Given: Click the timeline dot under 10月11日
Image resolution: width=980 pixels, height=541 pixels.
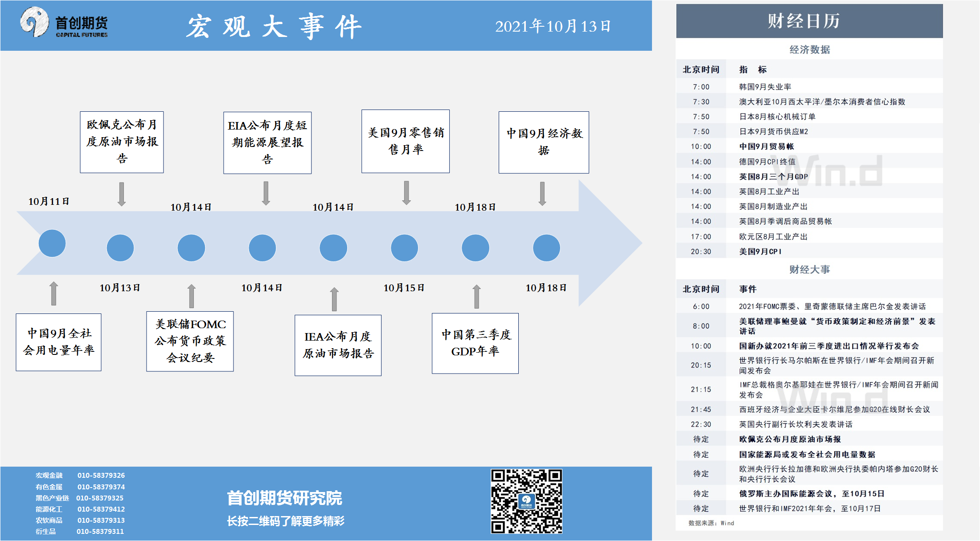Looking at the screenshot, I should (x=52, y=243).
